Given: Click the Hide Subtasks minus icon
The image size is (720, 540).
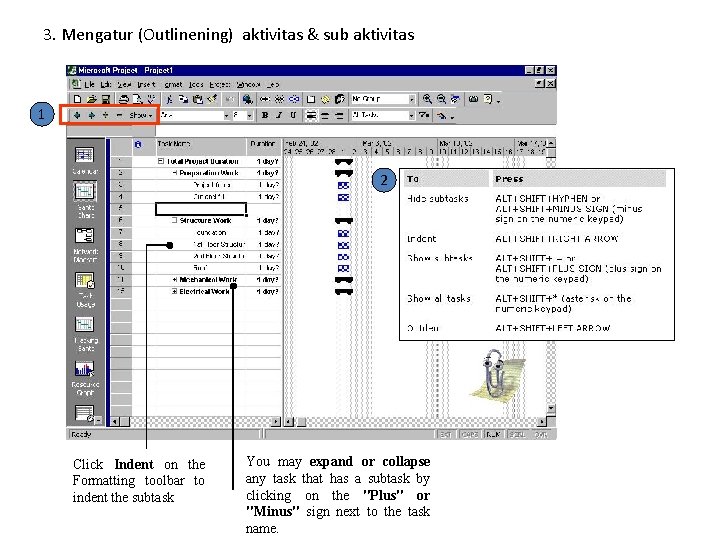Looking at the screenshot, I should pyautogui.click(x=119, y=115).
